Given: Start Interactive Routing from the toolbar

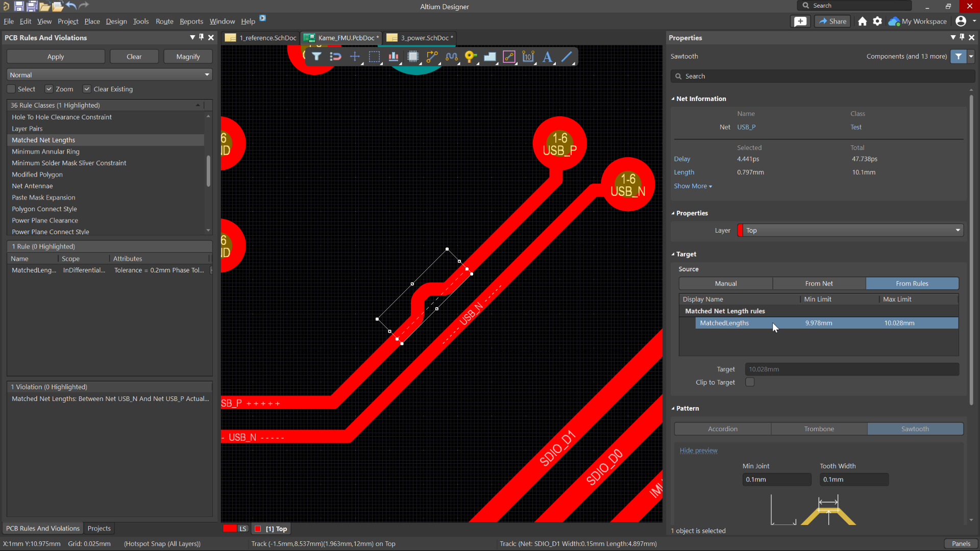Looking at the screenshot, I should pos(432,57).
